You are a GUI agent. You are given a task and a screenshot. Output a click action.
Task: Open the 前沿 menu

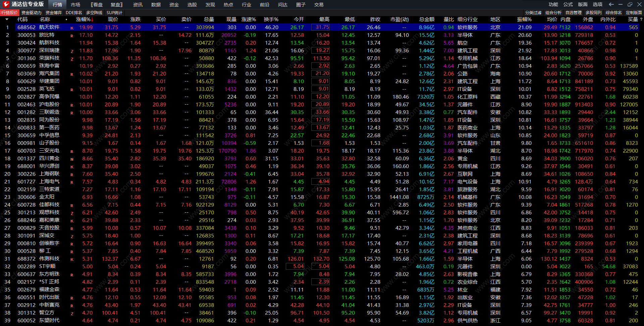[x=265, y=5]
